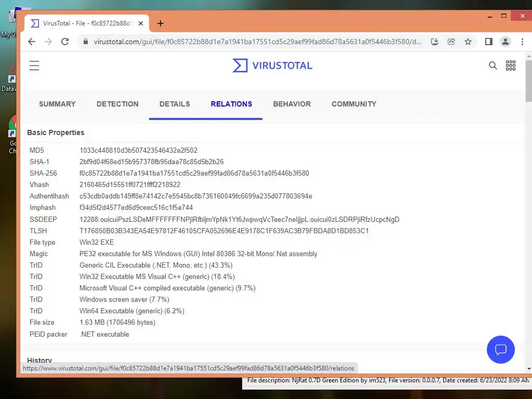This screenshot has width=532, height=399.
Task: Click the 1.63 MB file size value
Action: (x=117, y=323)
